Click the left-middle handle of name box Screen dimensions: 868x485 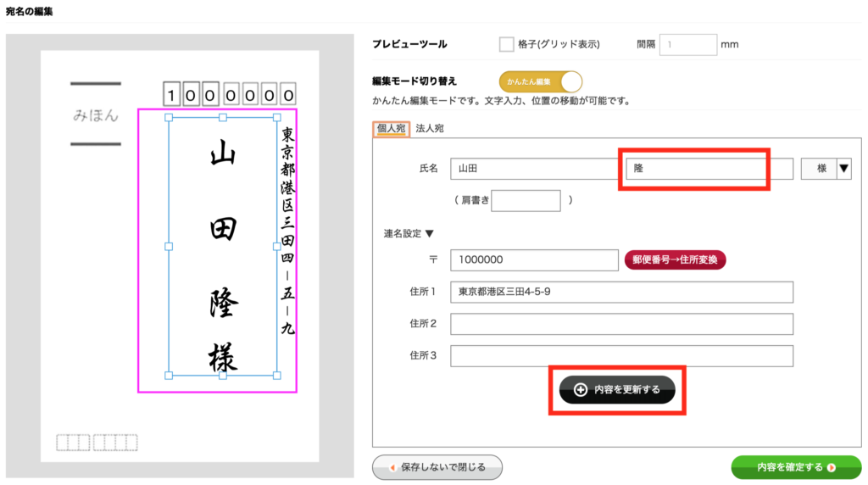[169, 247]
